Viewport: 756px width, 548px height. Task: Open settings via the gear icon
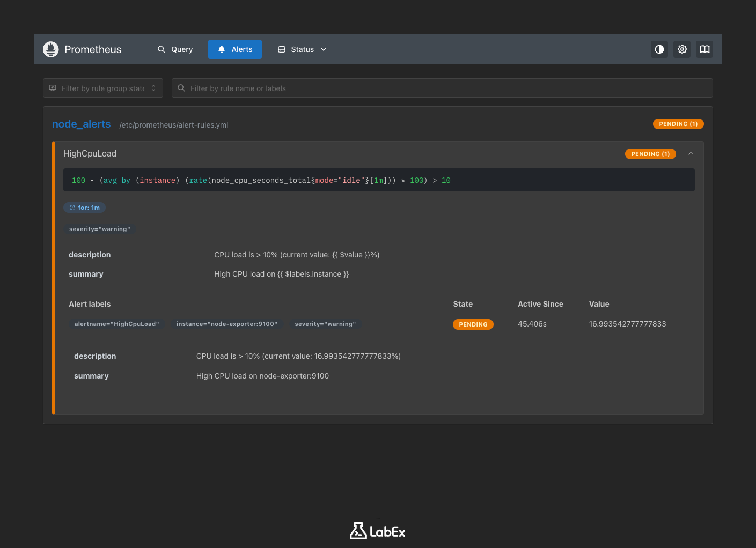point(682,49)
